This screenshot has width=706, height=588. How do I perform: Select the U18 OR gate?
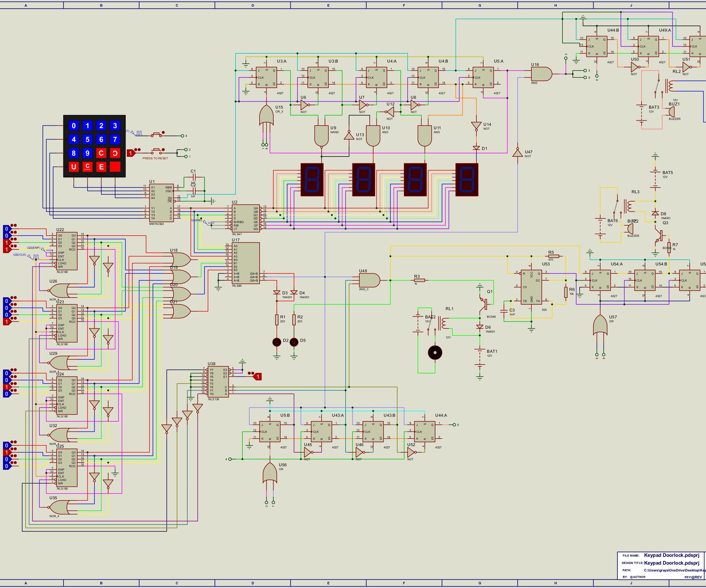[x=181, y=260]
